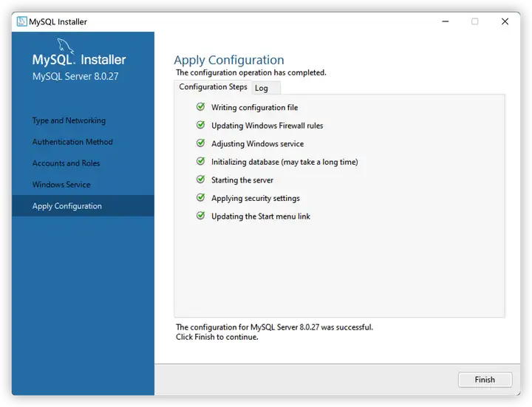532x407 pixels.
Task: Click 'The configuration operation has completed.' text
Action: click(x=250, y=72)
